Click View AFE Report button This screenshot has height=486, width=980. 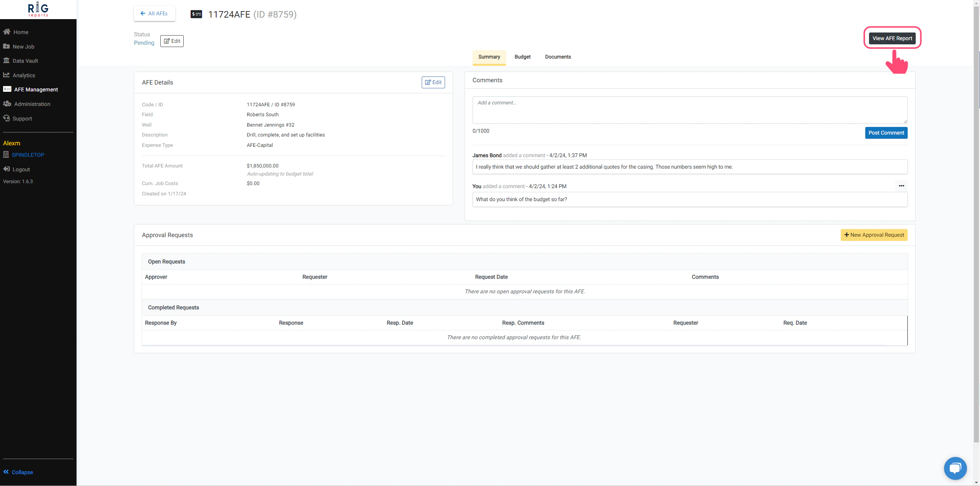point(892,38)
